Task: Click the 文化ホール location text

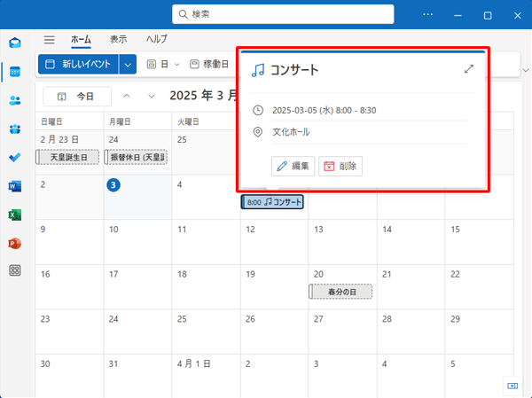Action: point(291,132)
